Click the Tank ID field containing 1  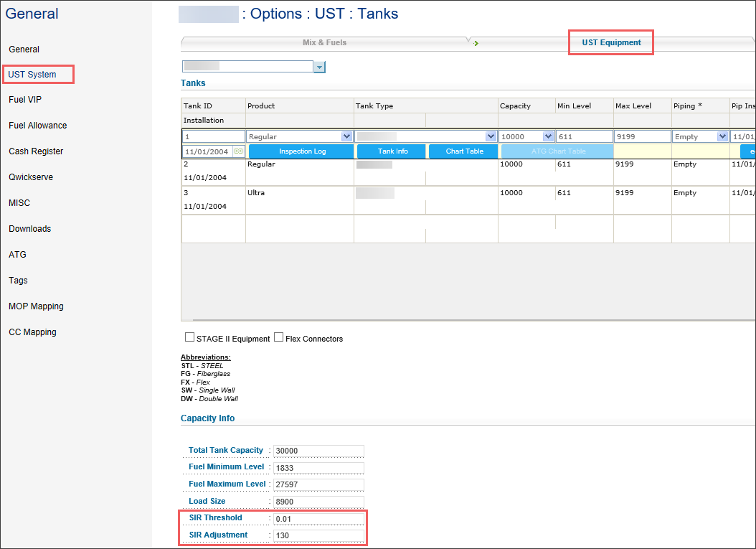pos(214,136)
